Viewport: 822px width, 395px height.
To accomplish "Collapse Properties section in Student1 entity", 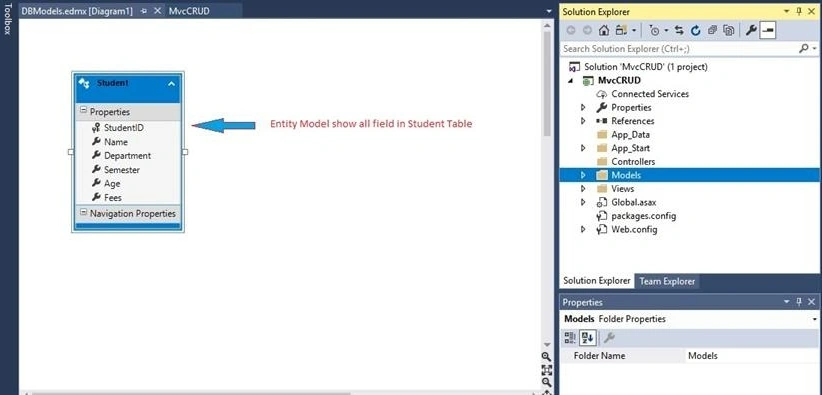I will [x=83, y=111].
